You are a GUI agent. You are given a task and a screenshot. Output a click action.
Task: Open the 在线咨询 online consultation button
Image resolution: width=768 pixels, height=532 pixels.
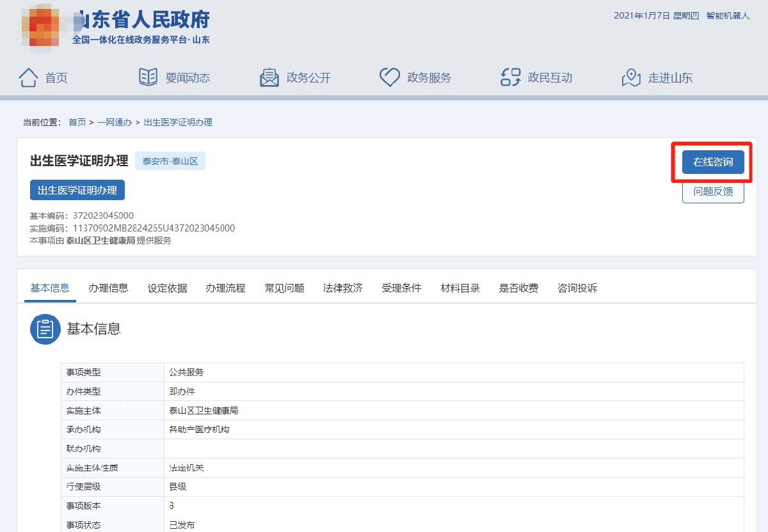[713, 162]
